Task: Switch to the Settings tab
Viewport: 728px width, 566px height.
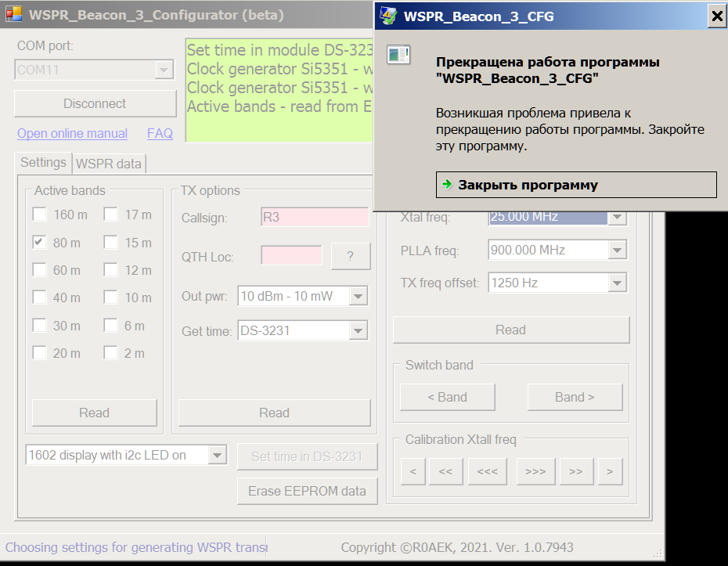Action: point(43,163)
